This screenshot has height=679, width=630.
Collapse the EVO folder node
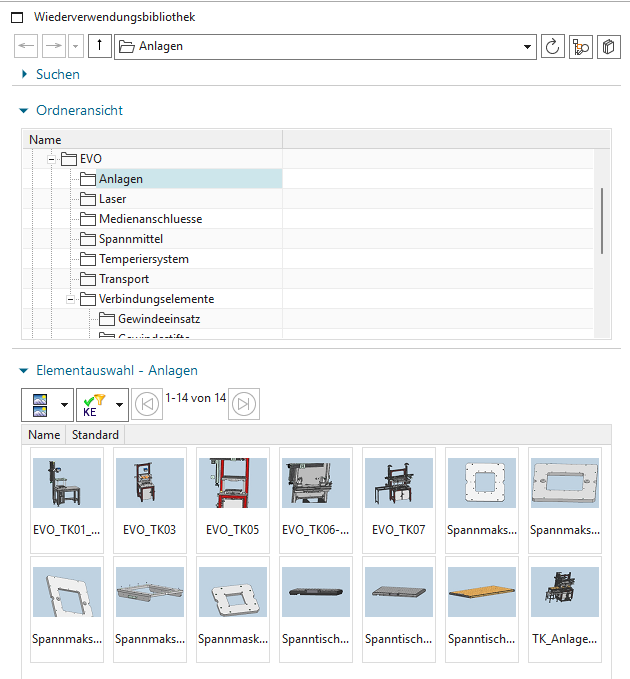coord(51,159)
